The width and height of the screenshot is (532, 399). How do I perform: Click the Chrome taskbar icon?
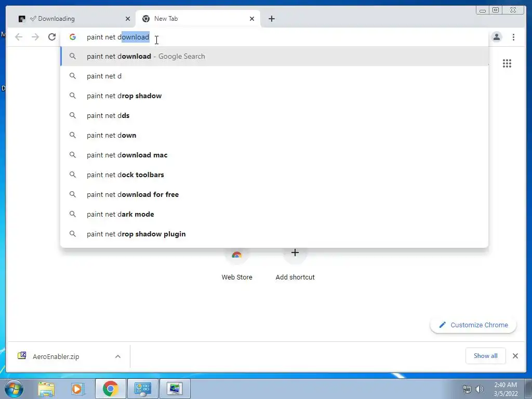110,389
